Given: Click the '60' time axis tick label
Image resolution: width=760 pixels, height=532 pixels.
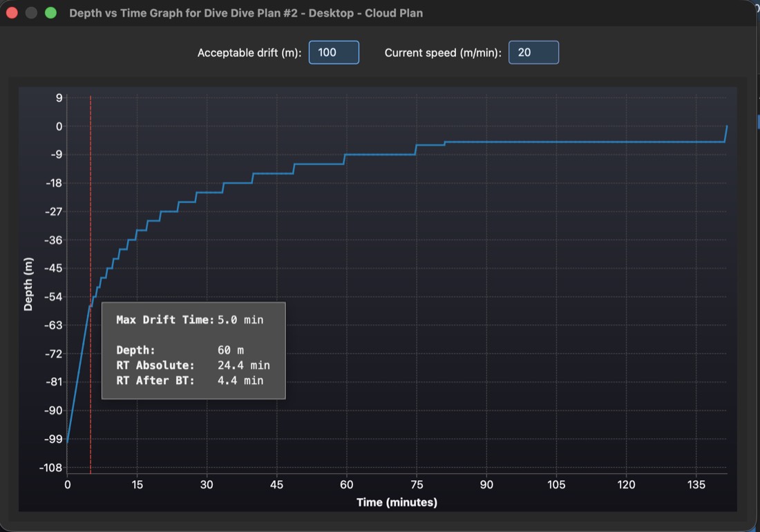Looking at the screenshot, I should (x=347, y=484).
